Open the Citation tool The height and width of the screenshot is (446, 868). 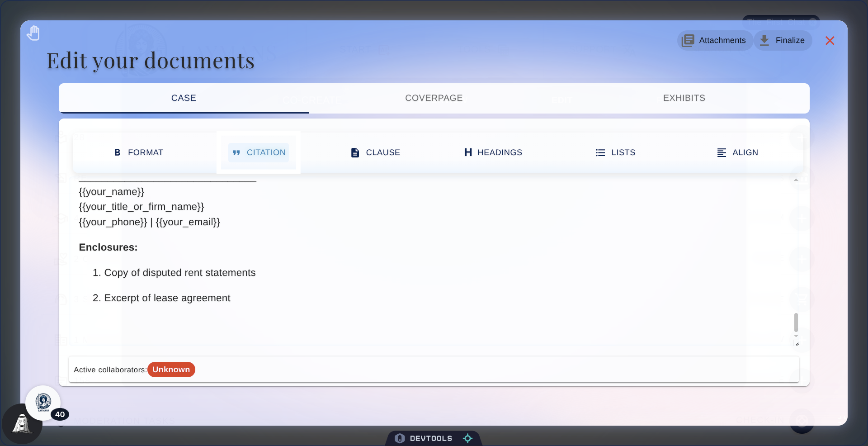click(258, 152)
